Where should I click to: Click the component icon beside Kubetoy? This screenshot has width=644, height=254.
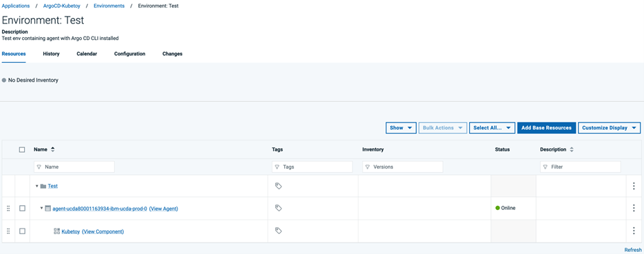[x=56, y=231]
